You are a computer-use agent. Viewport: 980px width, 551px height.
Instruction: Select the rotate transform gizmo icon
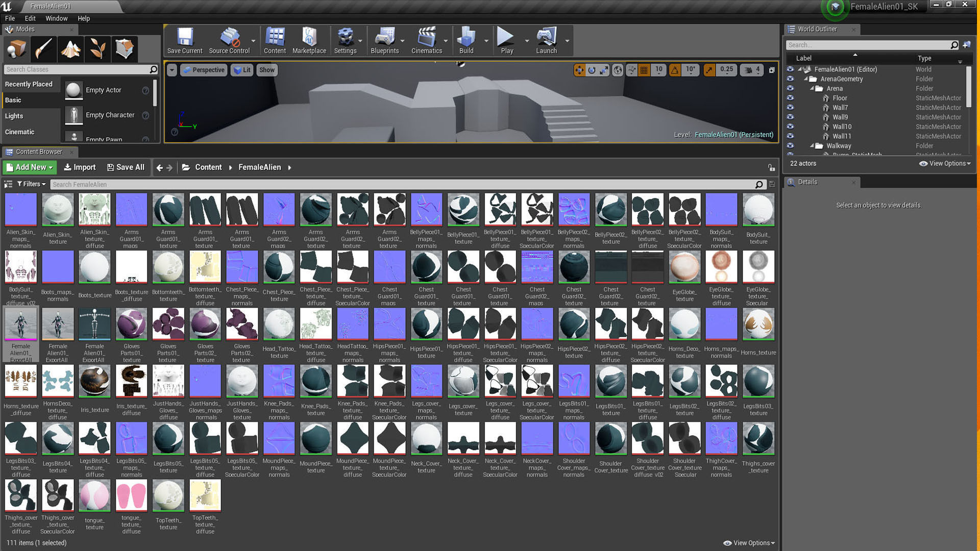(592, 70)
